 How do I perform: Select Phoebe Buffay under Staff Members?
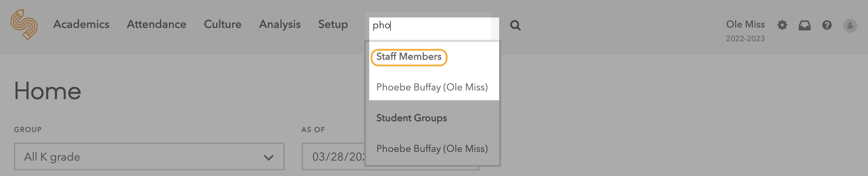tap(432, 87)
